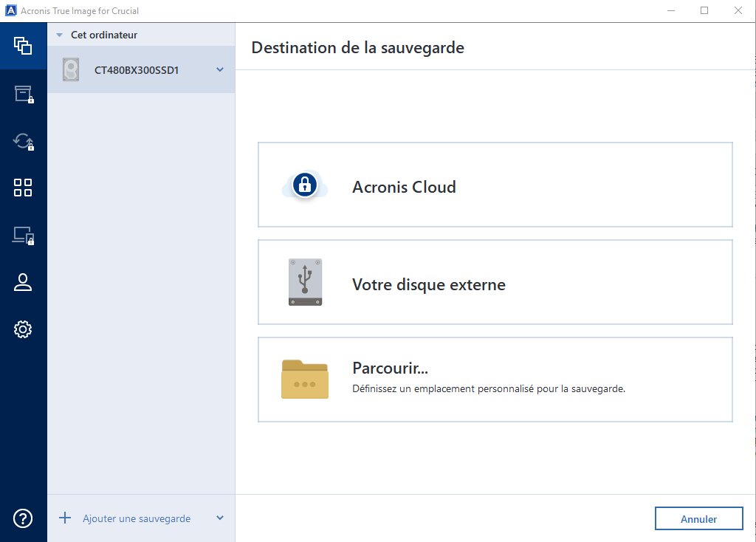
Task: Open the Account person icon
Action: 23,282
